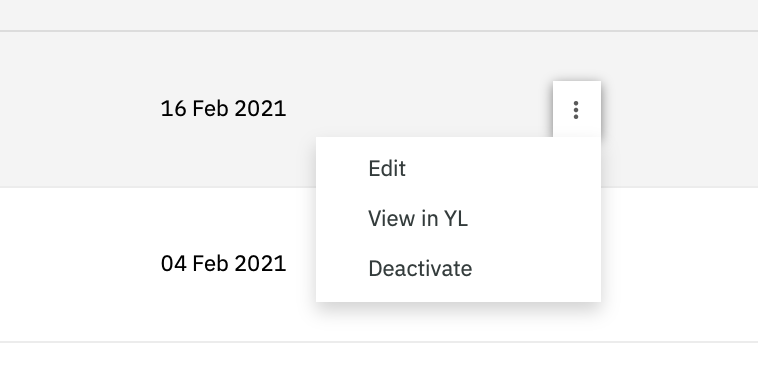Viewport: 758px width, 370px height.
Task: Collapse the open actions dropdown via its trigger
Action: click(x=576, y=110)
